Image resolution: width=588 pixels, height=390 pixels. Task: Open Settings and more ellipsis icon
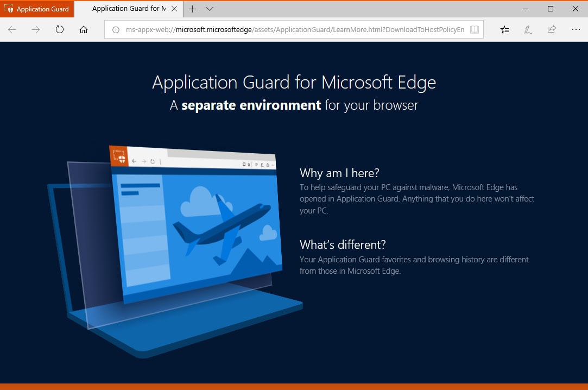point(576,29)
